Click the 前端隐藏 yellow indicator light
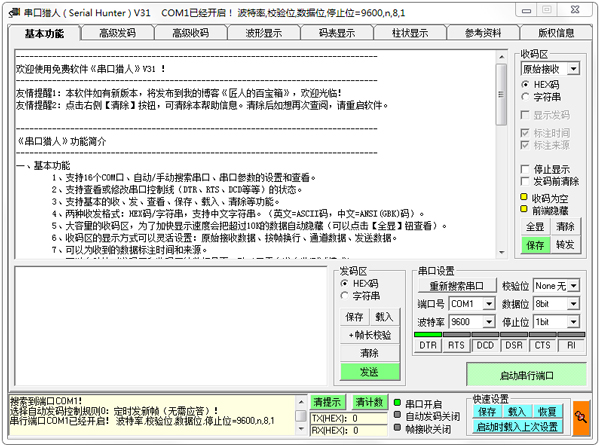This screenshot has height=446, width=600. (x=525, y=210)
